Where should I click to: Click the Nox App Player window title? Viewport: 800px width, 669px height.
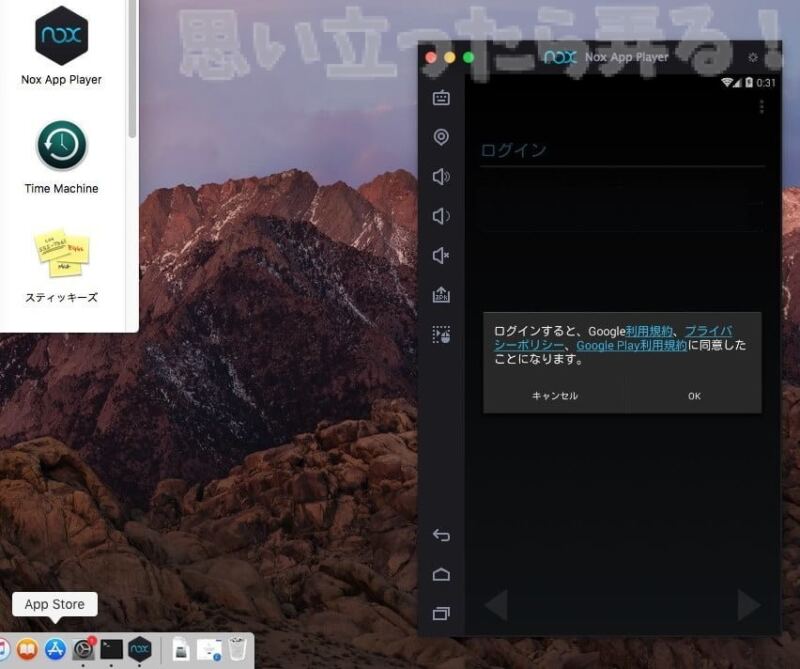click(x=627, y=57)
